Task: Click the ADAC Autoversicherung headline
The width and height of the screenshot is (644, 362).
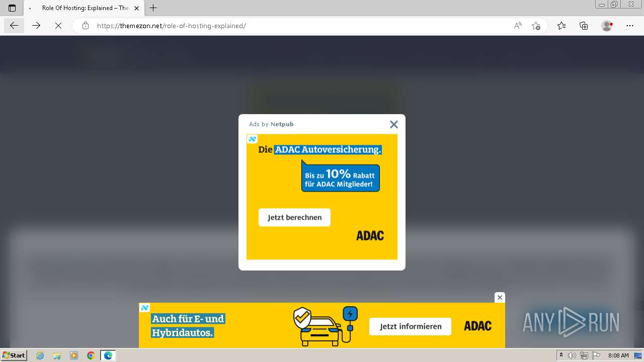Action: [x=320, y=149]
